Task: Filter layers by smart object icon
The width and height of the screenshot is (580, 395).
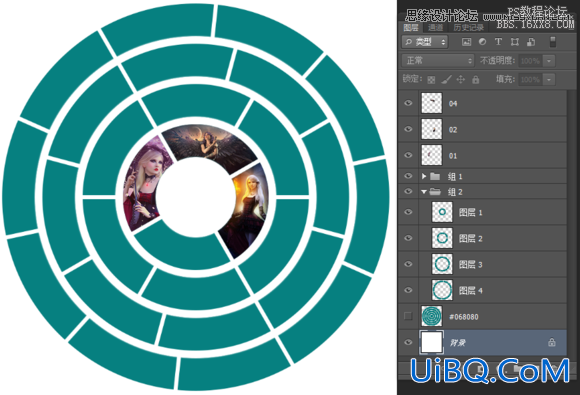Action: point(531,42)
